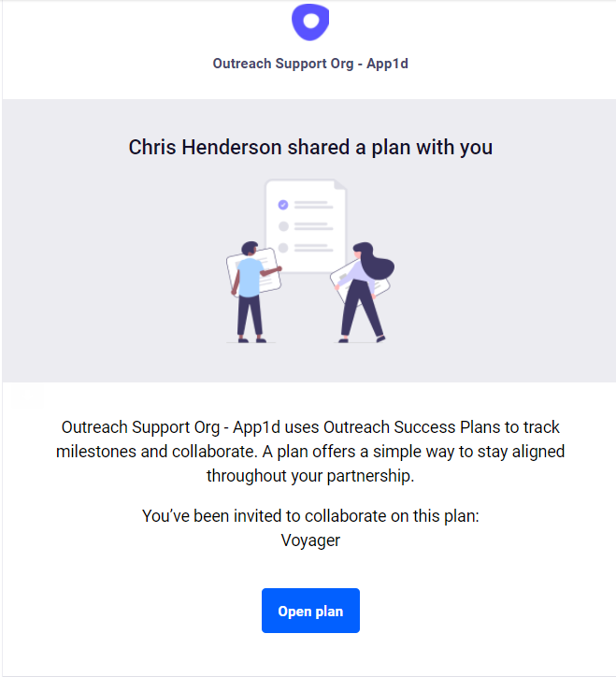This screenshot has width=616, height=677.
Task: Click the woman with long hair illustration
Action: click(365, 293)
